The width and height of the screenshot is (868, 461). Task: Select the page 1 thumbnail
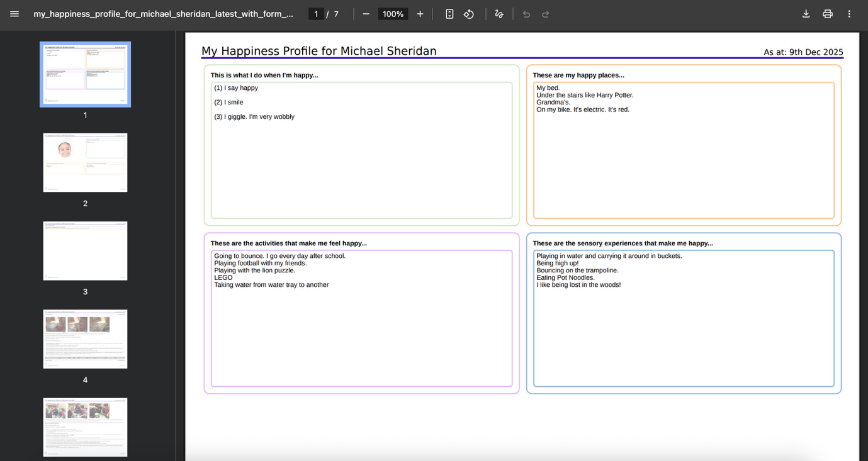[x=85, y=74]
